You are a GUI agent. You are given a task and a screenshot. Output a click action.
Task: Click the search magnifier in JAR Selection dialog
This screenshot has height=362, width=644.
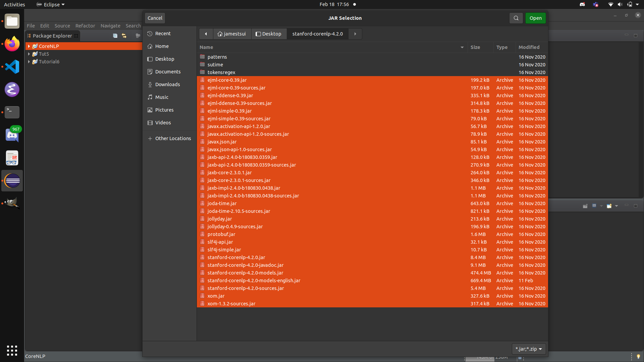pyautogui.click(x=516, y=18)
